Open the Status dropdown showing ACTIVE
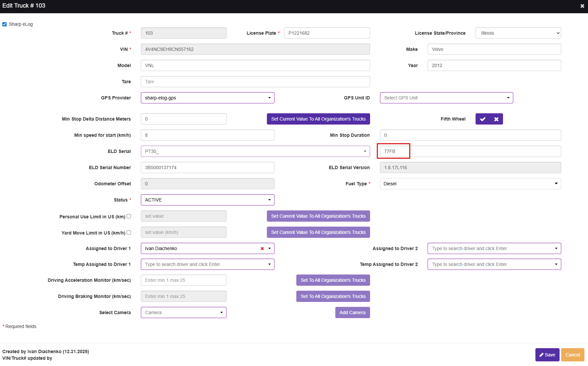588x366 pixels. point(207,200)
